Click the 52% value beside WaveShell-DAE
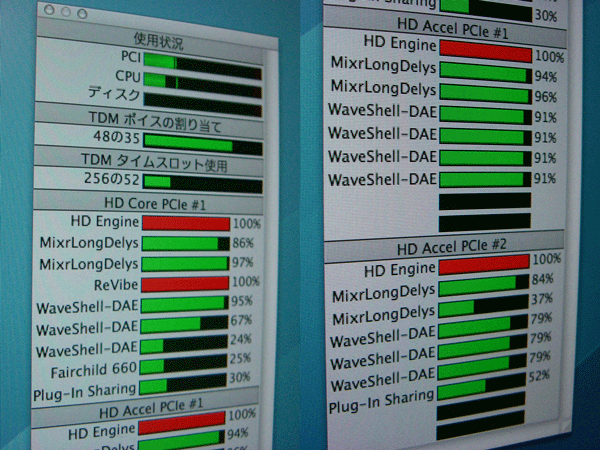 539,376
